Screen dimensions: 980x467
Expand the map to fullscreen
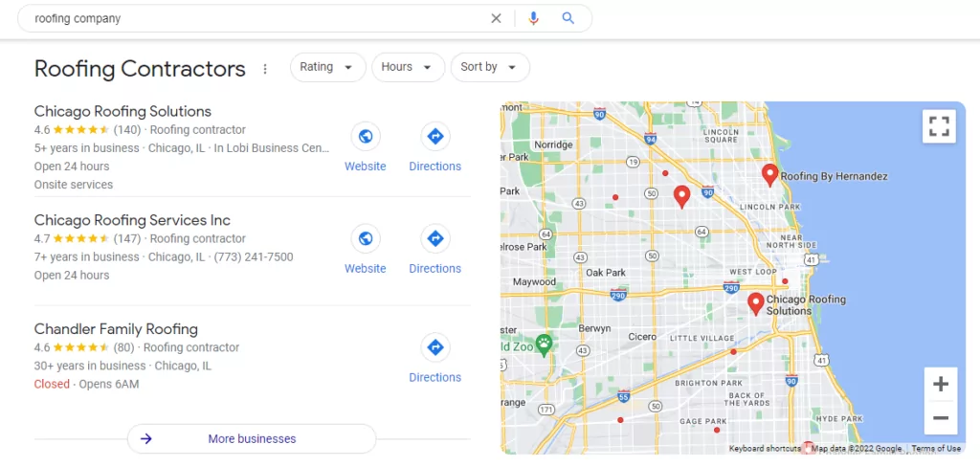click(939, 126)
